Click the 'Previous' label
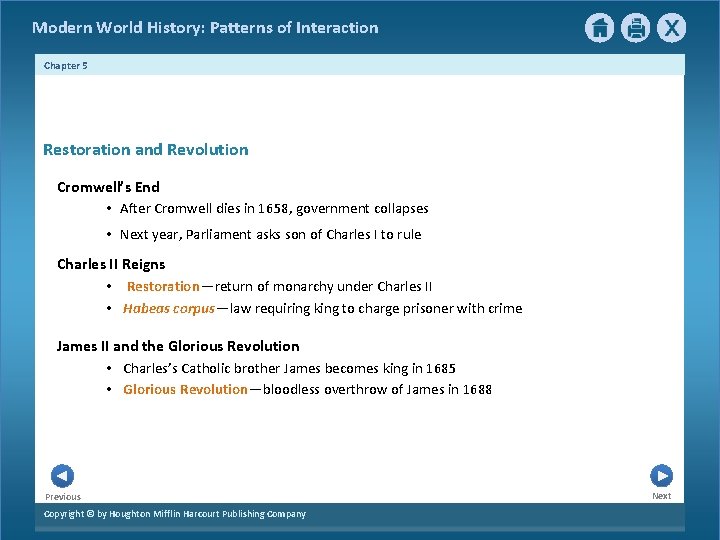The width and height of the screenshot is (720, 540). [63, 497]
